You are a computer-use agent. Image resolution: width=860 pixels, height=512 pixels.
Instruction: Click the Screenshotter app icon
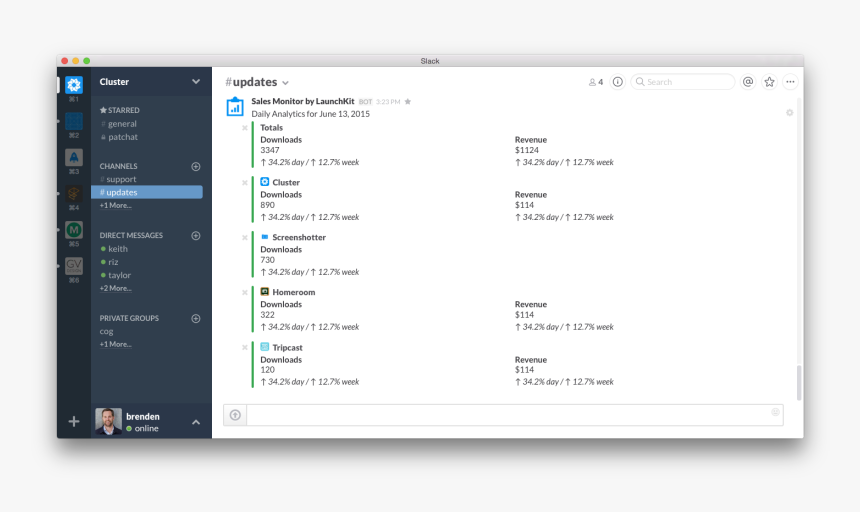pyautogui.click(x=264, y=237)
